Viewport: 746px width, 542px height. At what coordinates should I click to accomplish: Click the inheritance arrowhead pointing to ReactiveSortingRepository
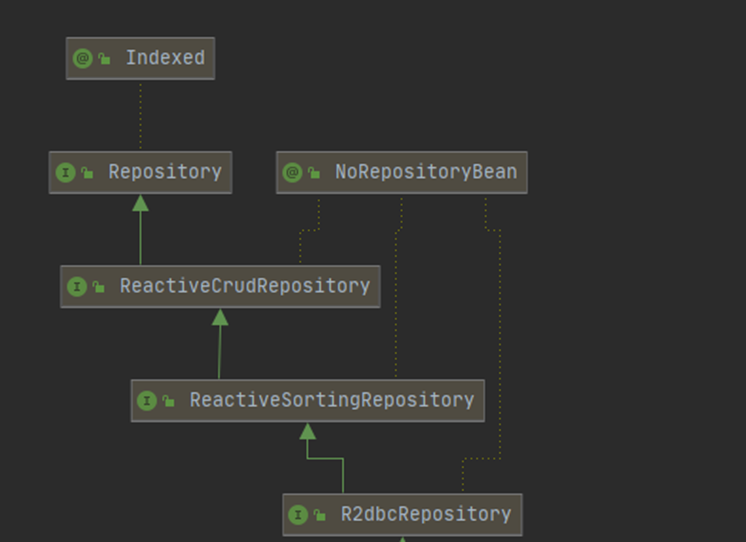point(308,431)
